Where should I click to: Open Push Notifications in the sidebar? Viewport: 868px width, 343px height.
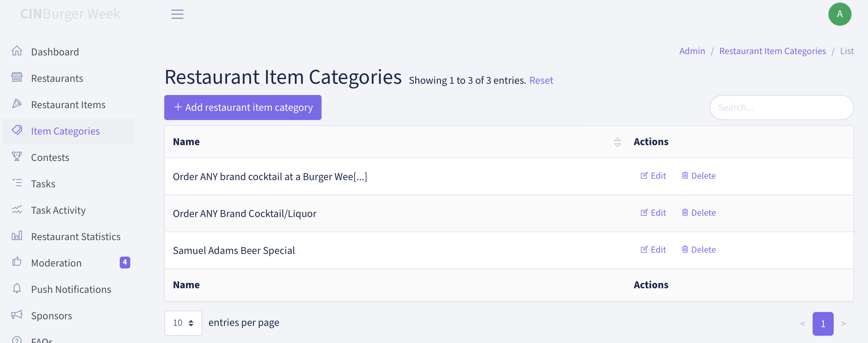[71, 290]
